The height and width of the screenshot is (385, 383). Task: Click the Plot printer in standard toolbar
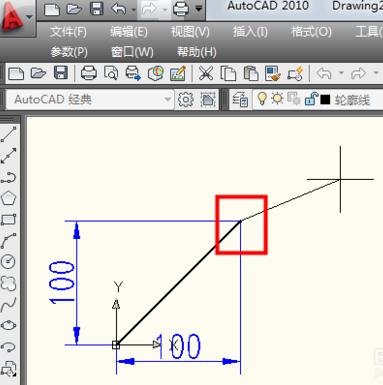pos(89,73)
